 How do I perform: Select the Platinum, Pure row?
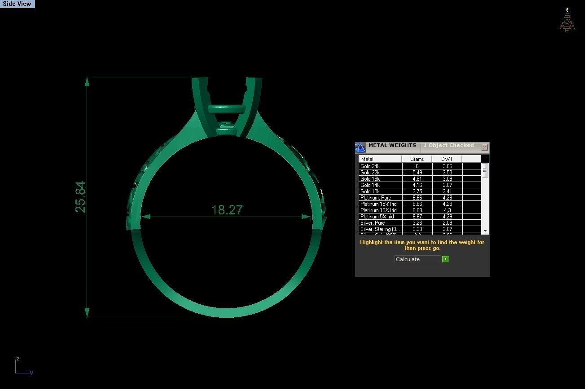click(420, 198)
